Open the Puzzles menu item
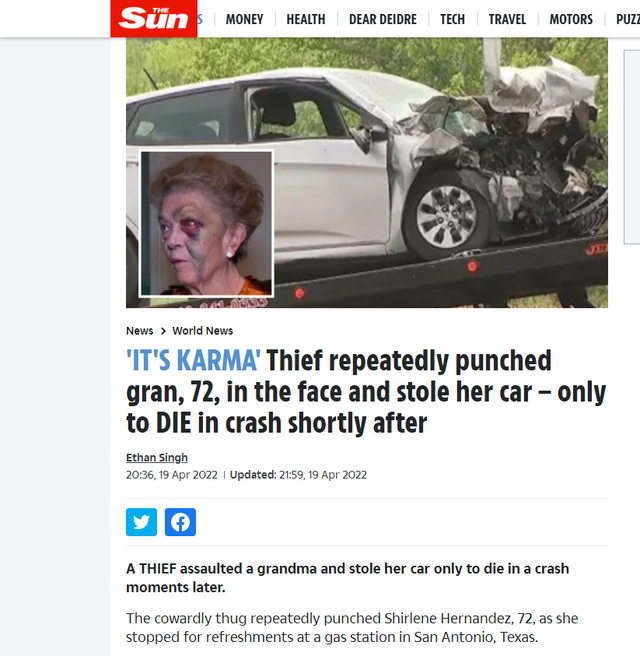 [x=628, y=19]
